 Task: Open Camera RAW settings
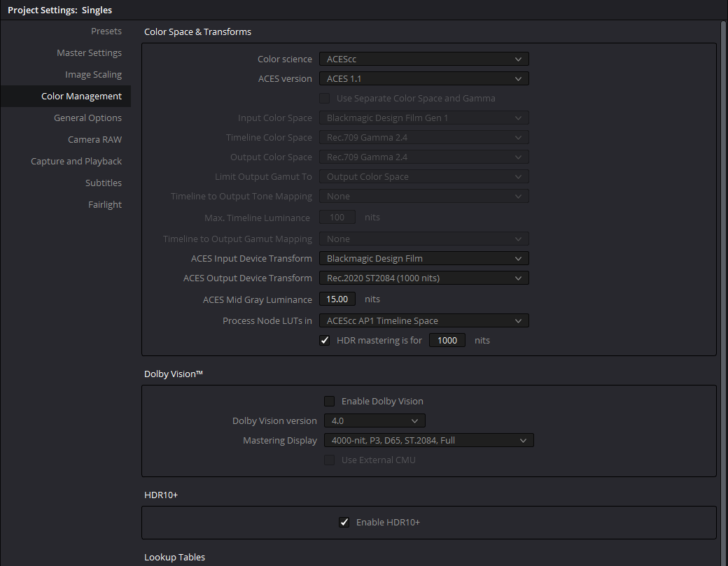[94, 140]
